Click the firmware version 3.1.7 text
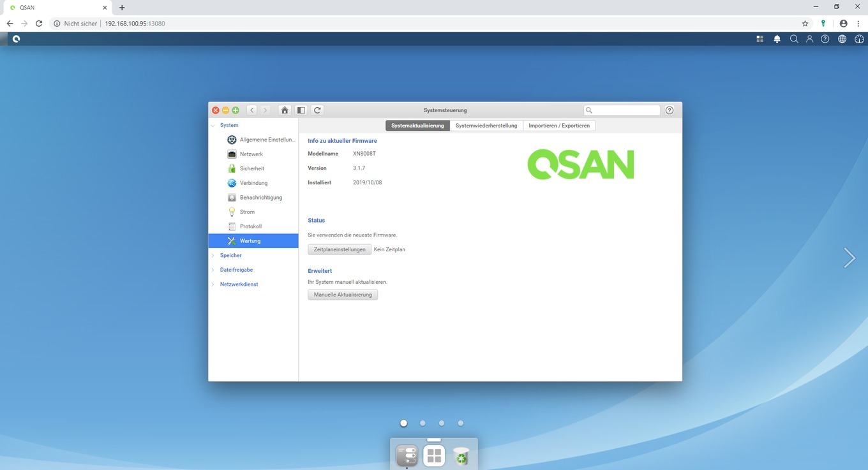 pos(359,168)
